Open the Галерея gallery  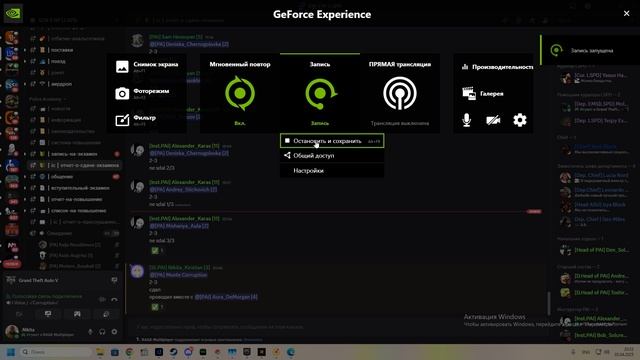click(x=483, y=93)
